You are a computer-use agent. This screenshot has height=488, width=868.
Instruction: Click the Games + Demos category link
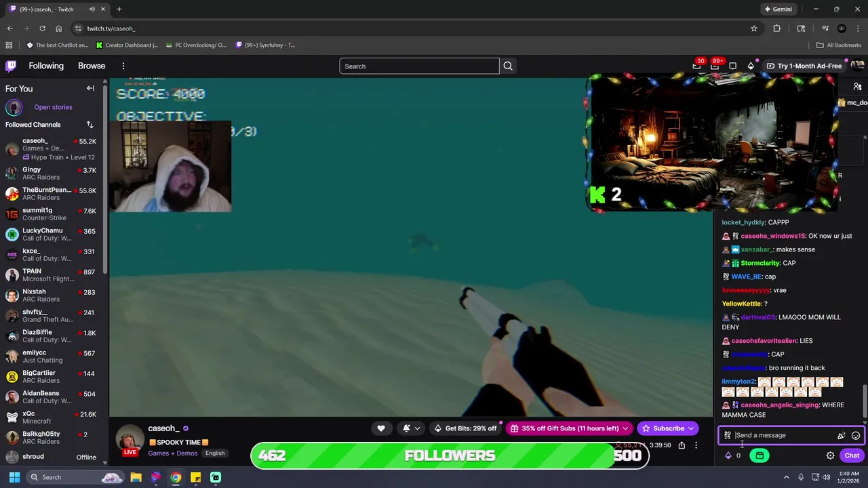pos(173,453)
